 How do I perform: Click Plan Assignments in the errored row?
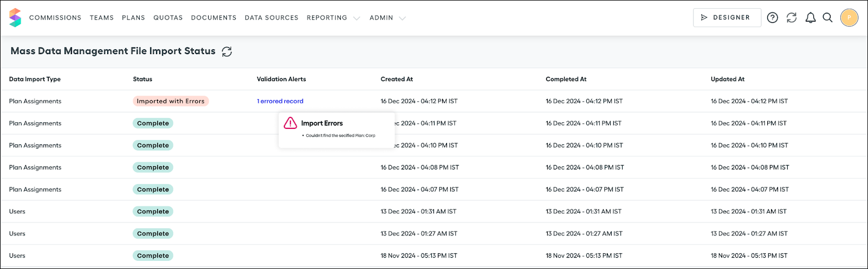[x=35, y=101]
